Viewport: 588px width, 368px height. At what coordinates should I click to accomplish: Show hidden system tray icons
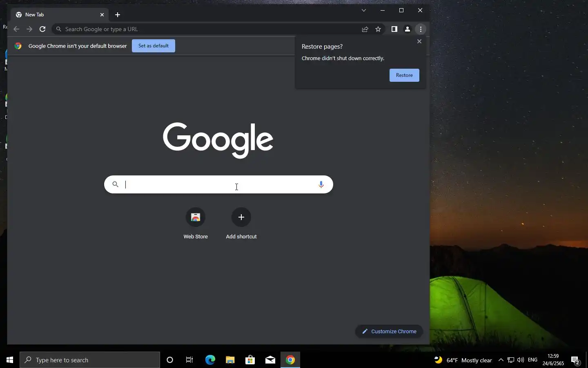(x=501, y=360)
